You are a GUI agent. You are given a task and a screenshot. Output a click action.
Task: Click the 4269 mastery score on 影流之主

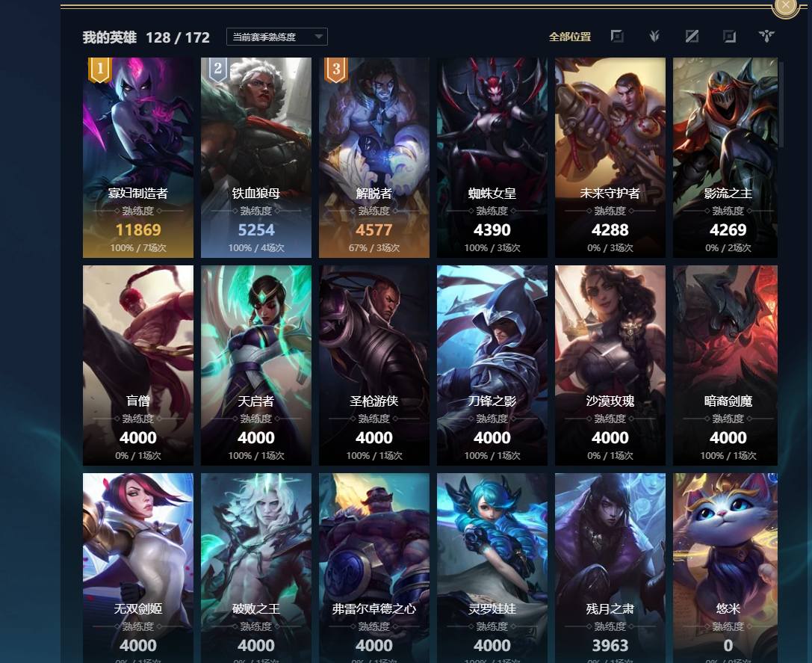click(728, 229)
